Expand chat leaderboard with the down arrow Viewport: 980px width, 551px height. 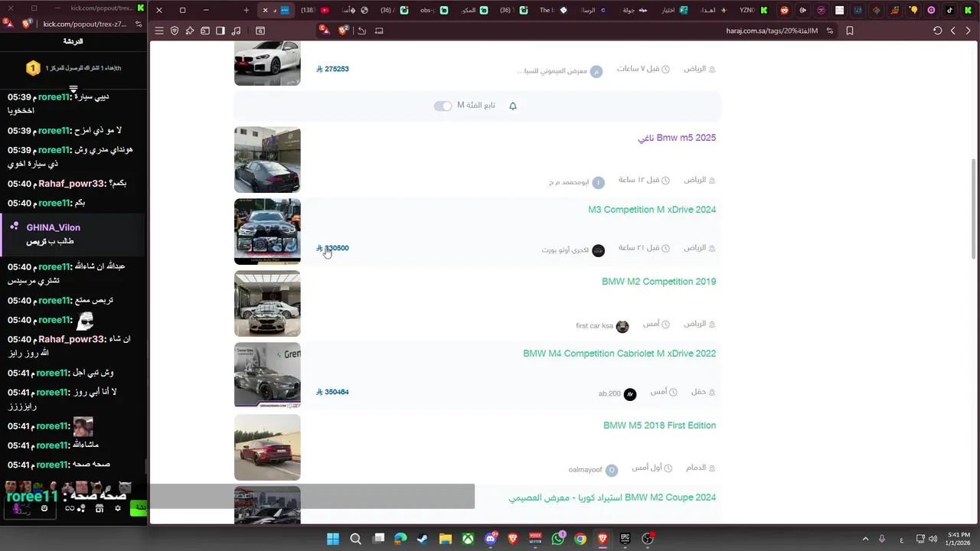(73, 90)
